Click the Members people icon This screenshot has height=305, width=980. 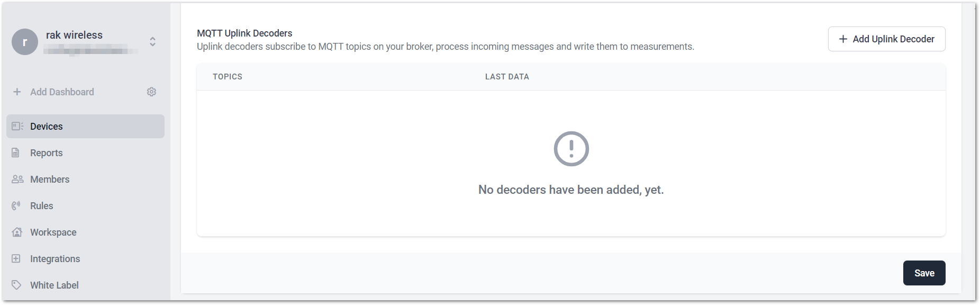click(17, 179)
